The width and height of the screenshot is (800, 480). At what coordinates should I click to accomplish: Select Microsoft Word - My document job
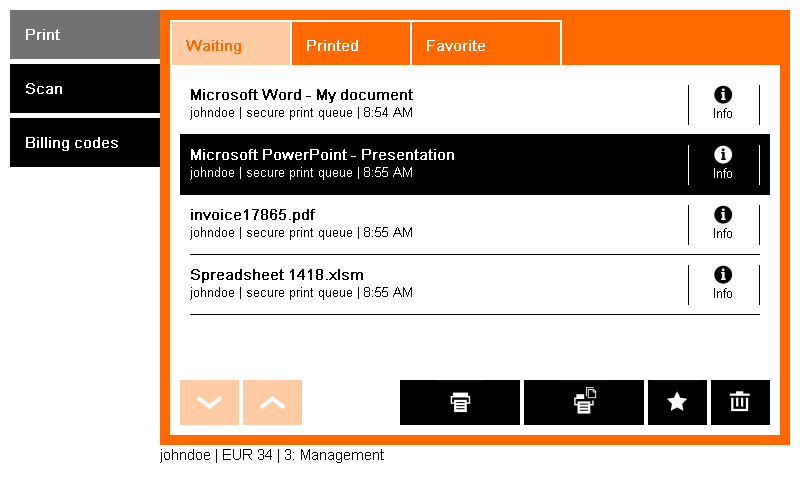[400, 104]
